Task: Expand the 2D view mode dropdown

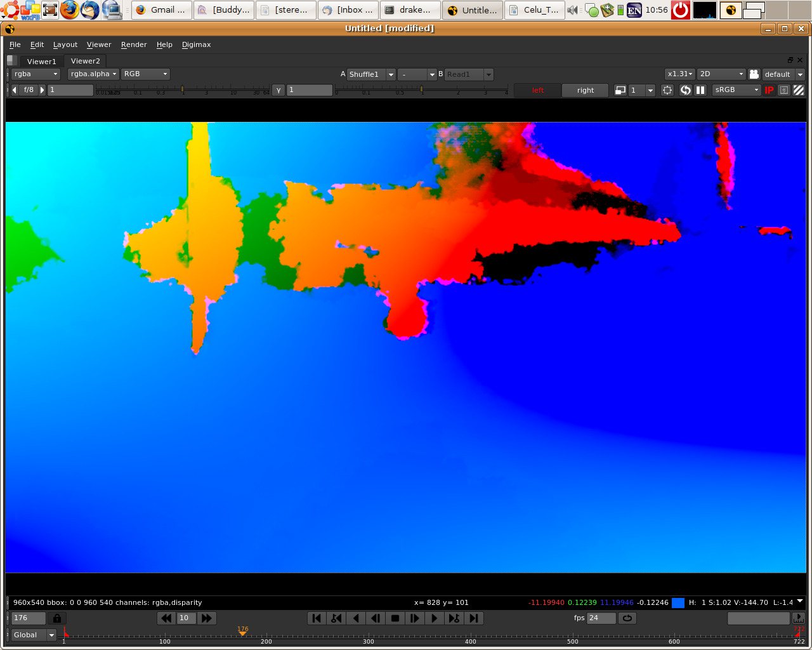Action: (x=721, y=74)
